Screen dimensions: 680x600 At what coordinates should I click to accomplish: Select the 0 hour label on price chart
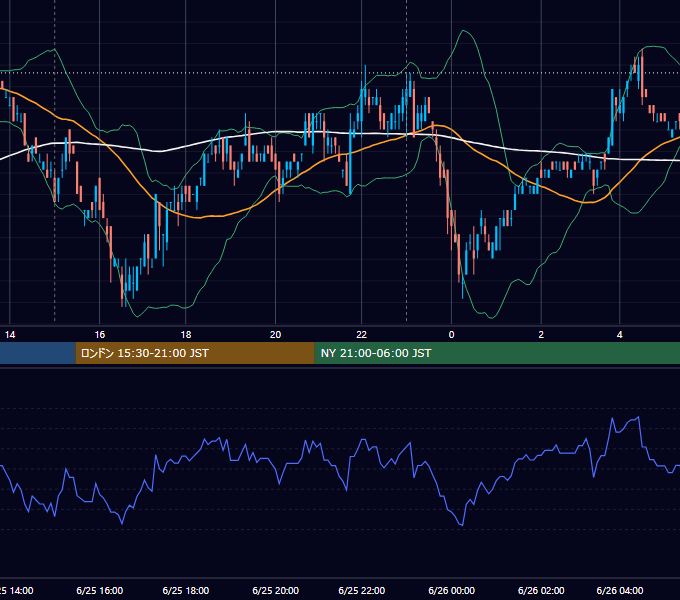451,335
